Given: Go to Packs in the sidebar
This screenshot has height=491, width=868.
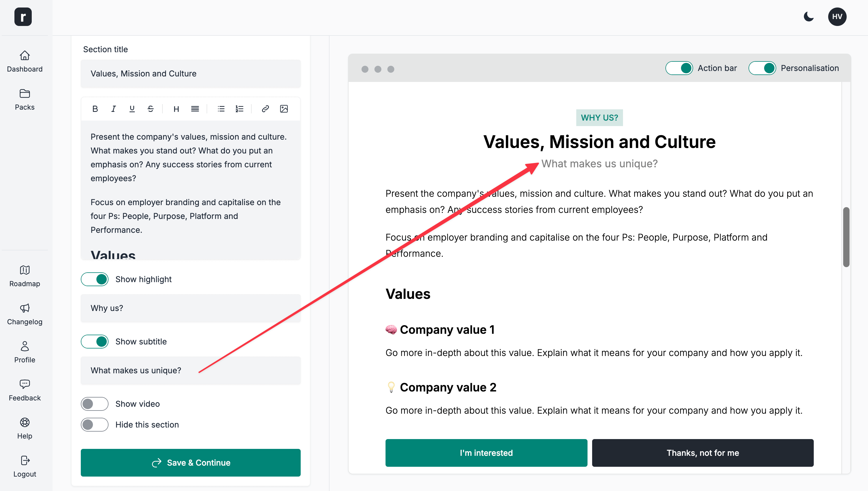Looking at the screenshot, I should click(x=25, y=100).
